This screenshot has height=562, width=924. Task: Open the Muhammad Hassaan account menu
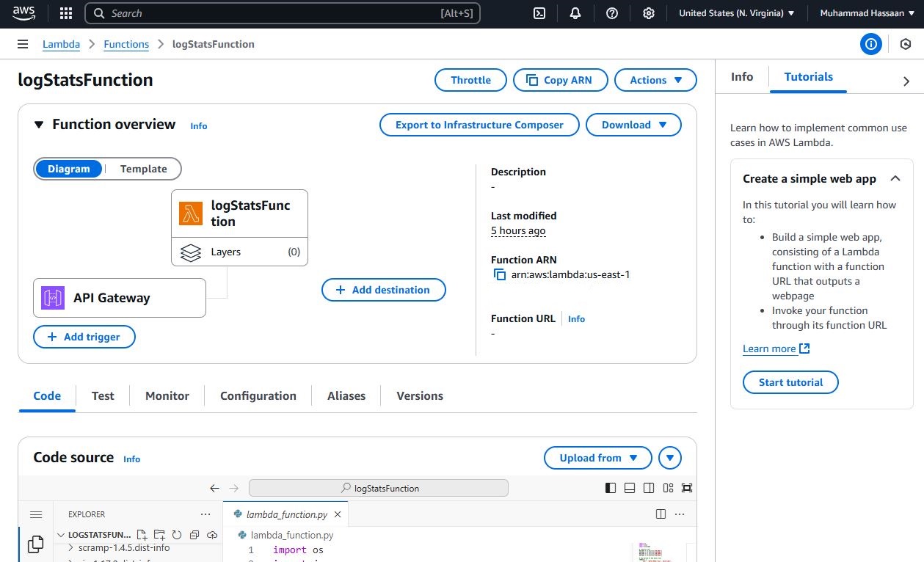tap(867, 13)
